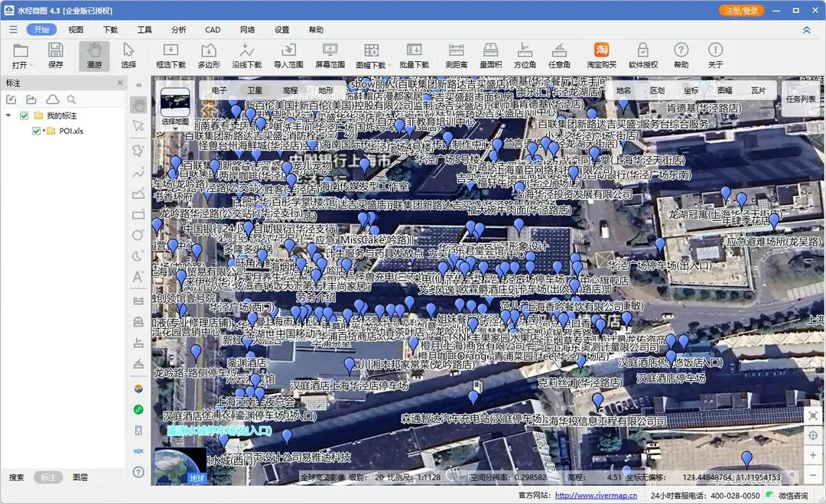The height and width of the screenshot is (504, 826).
Task: Open the 工具 menu tab
Action: click(145, 30)
